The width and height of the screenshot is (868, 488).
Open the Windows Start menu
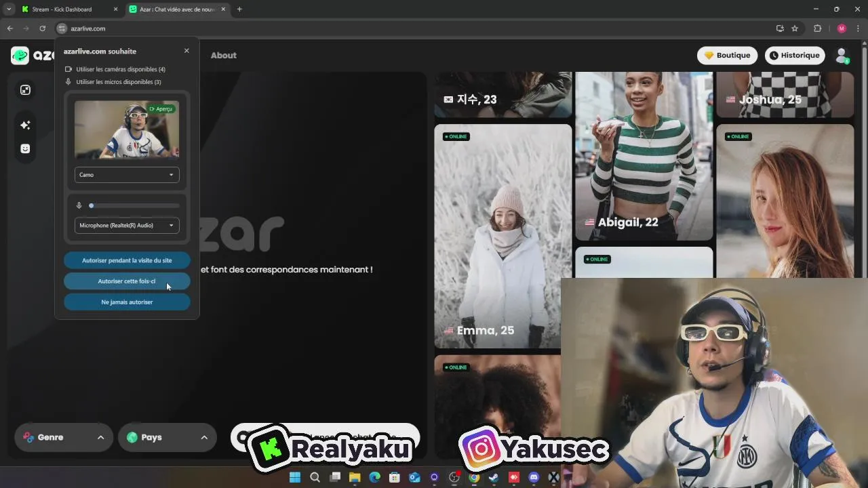coord(295,478)
